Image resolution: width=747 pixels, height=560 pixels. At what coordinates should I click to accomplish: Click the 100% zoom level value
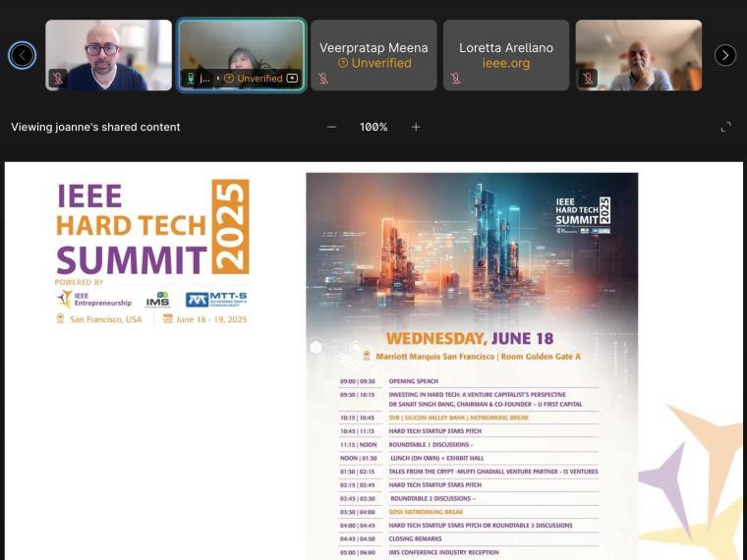click(x=373, y=127)
